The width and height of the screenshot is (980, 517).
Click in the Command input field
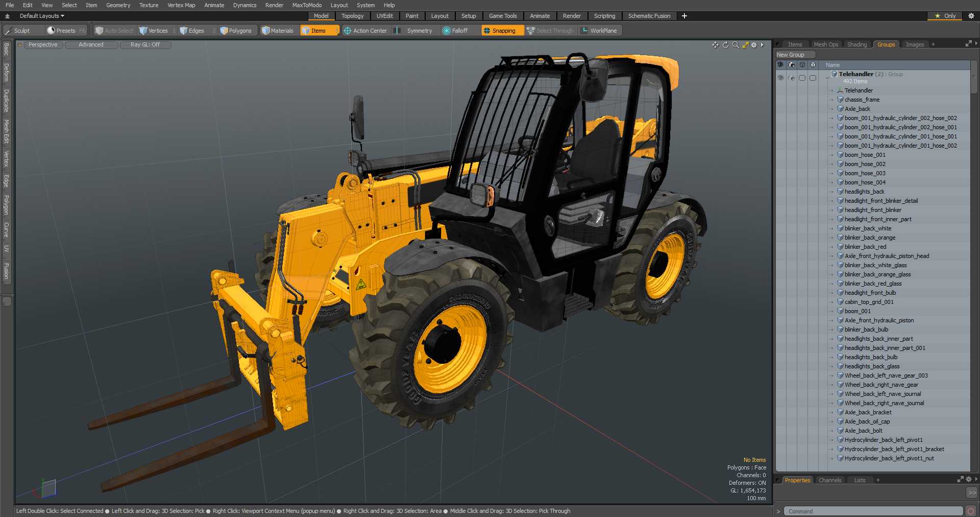873,511
